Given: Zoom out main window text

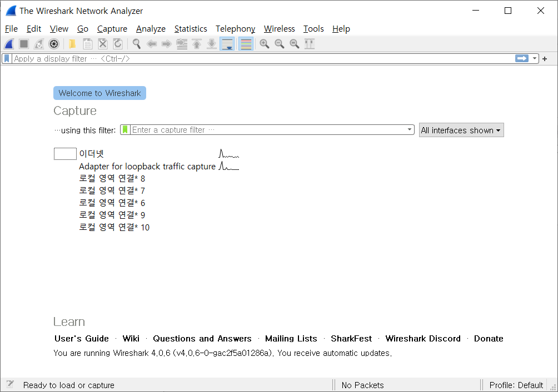Looking at the screenshot, I should [280, 44].
